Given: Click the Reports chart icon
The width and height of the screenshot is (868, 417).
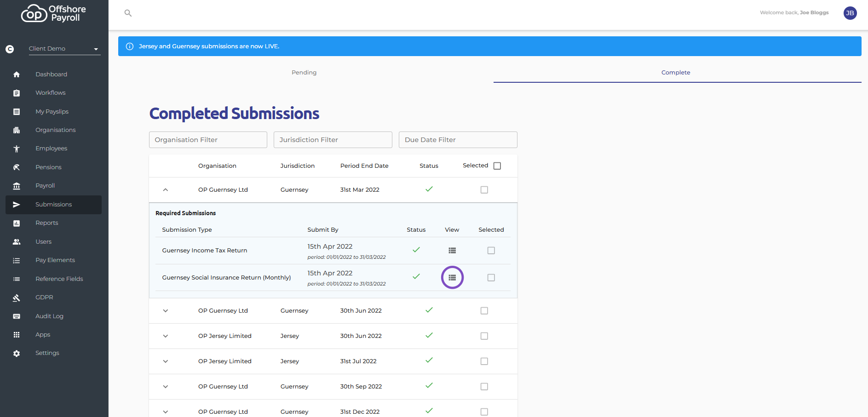Looking at the screenshot, I should point(17,223).
